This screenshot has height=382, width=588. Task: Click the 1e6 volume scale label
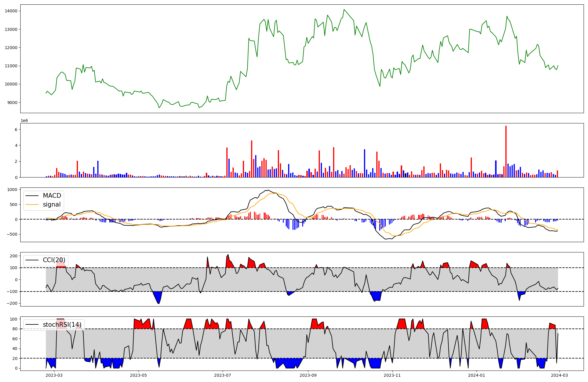pos(24,121)
